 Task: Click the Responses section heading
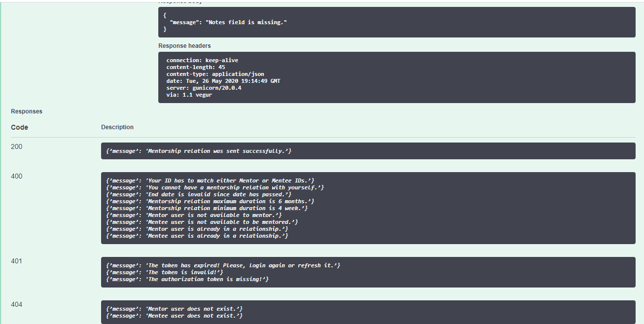click(x=27, y=111)
